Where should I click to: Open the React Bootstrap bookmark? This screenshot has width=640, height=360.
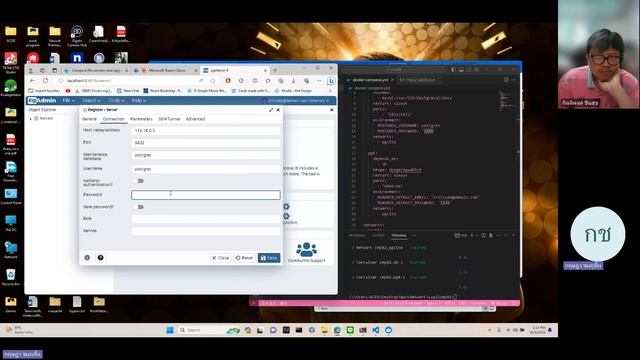[x=163, y=91]
